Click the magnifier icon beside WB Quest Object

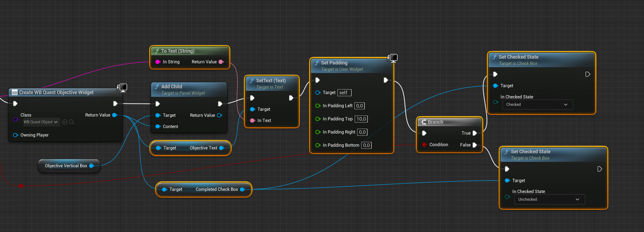coord(72,122)
